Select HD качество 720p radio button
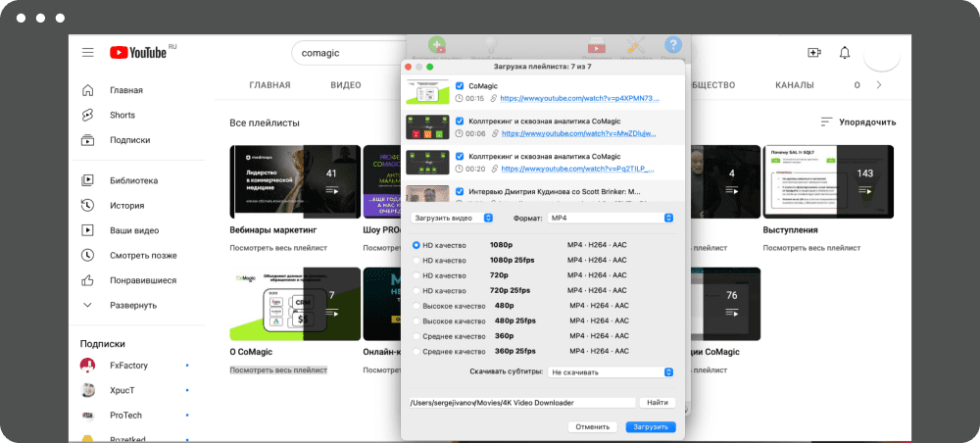 click(x=416, y=275)
